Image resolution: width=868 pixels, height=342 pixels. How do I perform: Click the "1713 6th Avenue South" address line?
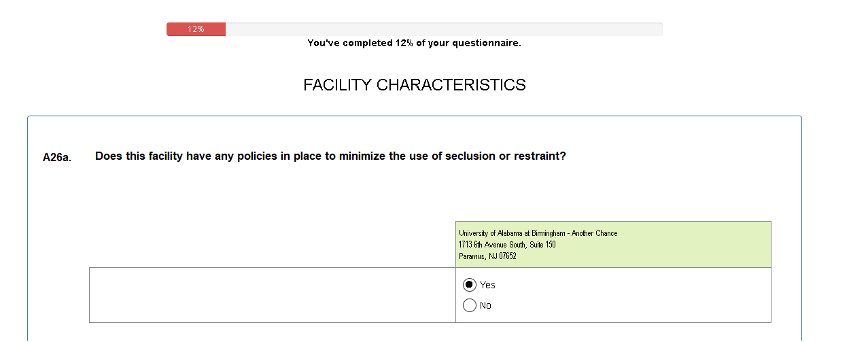(x=506, y=245)
